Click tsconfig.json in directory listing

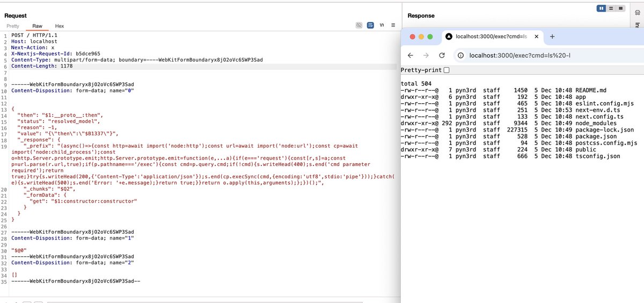597,156
